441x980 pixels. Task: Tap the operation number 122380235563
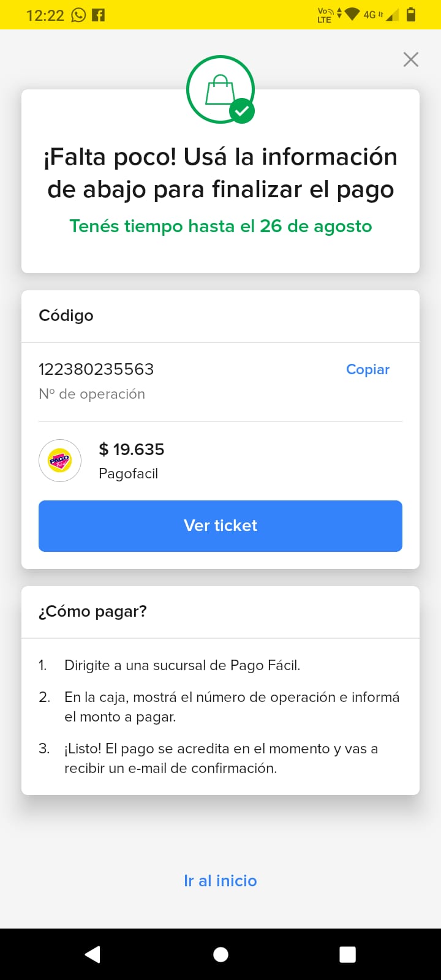click(96, 369)
